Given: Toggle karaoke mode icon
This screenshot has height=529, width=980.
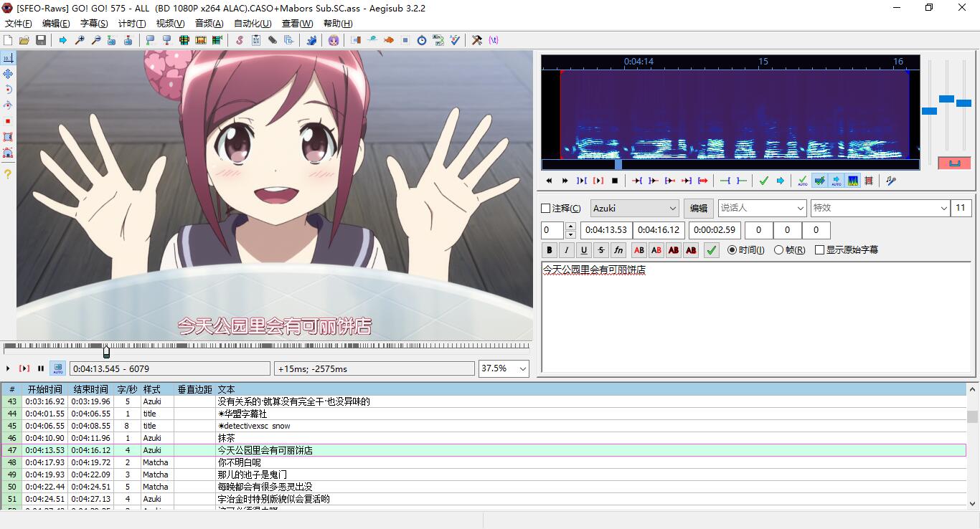Looking at the screenshot, I should (x=891, y=181).
